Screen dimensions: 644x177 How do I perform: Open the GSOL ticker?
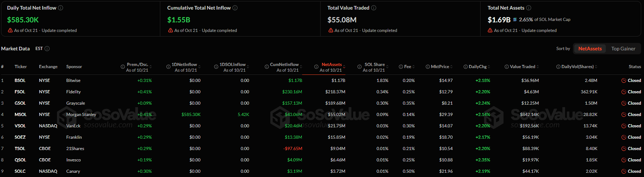pos(20,103)
